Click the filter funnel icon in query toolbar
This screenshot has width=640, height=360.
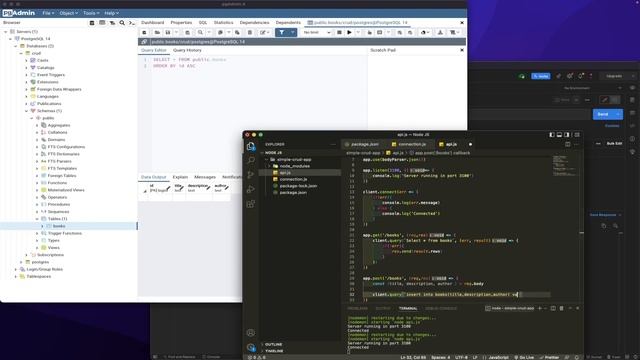(282, 33)
